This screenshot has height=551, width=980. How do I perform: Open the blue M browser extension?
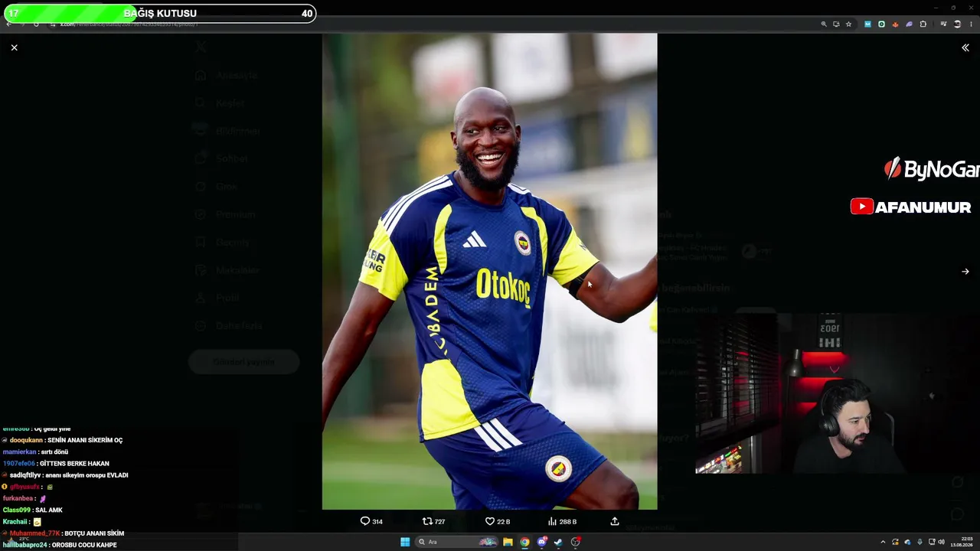click(x=867, y=24)
